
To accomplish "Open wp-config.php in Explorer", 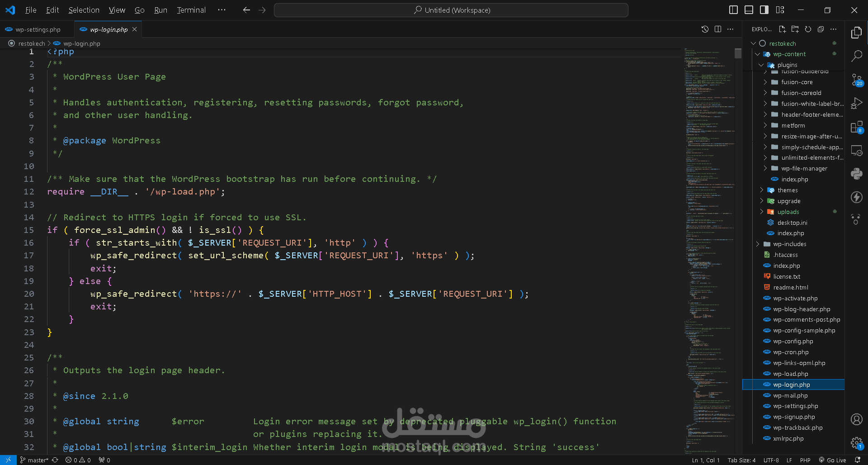I will pos(793,342).
